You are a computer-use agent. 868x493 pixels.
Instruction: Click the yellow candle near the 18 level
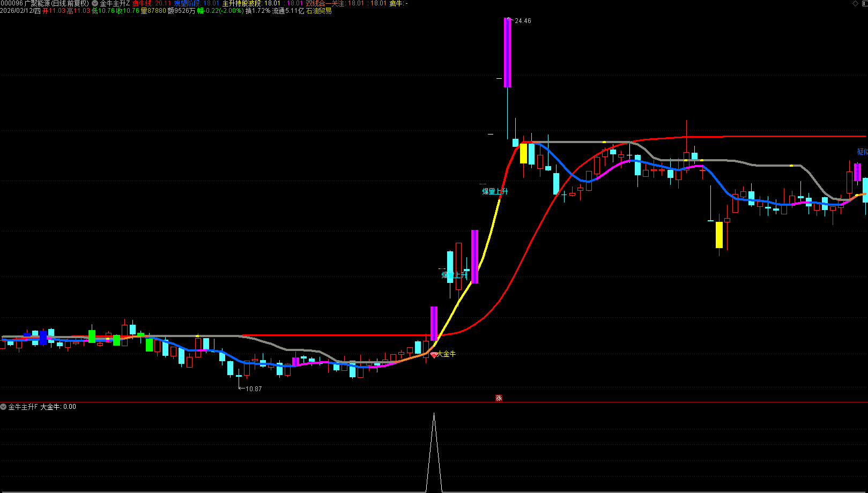click(523, 153)
